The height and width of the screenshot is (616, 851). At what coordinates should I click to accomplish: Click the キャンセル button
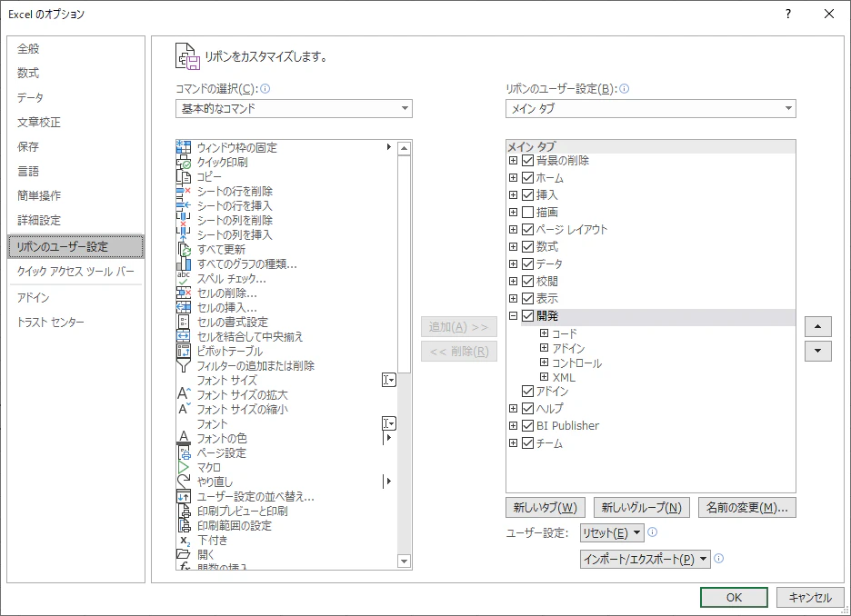[x=810, y=598]
